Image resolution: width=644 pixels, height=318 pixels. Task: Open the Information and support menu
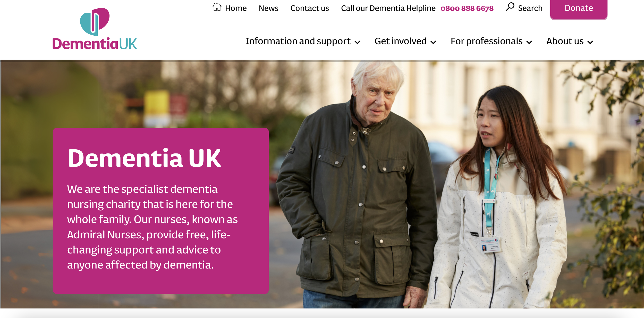(298, 41)
